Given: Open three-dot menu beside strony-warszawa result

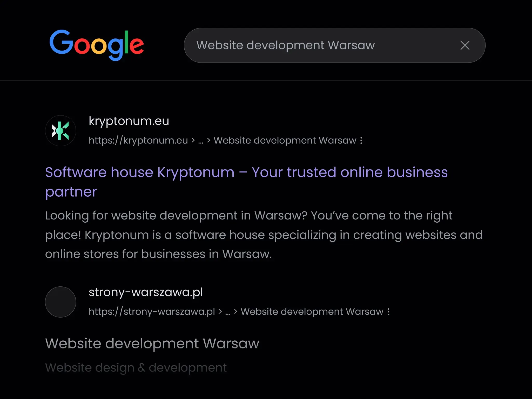Looking at the screenshot, I should 388,312.
